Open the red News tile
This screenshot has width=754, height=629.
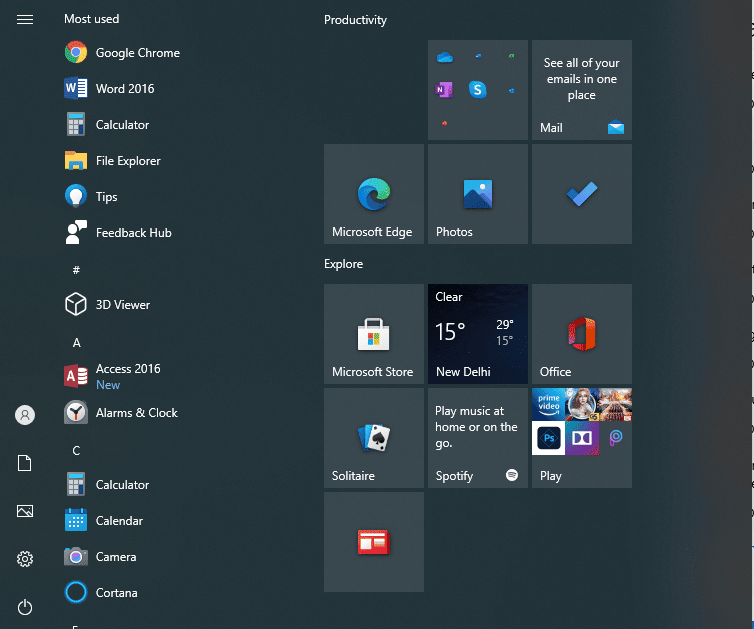point(374,541)
